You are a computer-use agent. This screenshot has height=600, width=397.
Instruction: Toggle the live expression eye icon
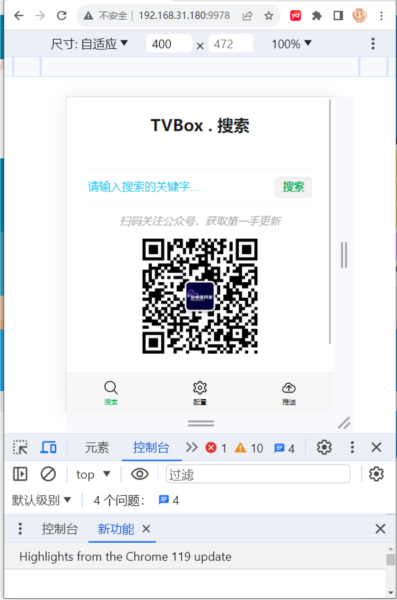coord(140,474)
